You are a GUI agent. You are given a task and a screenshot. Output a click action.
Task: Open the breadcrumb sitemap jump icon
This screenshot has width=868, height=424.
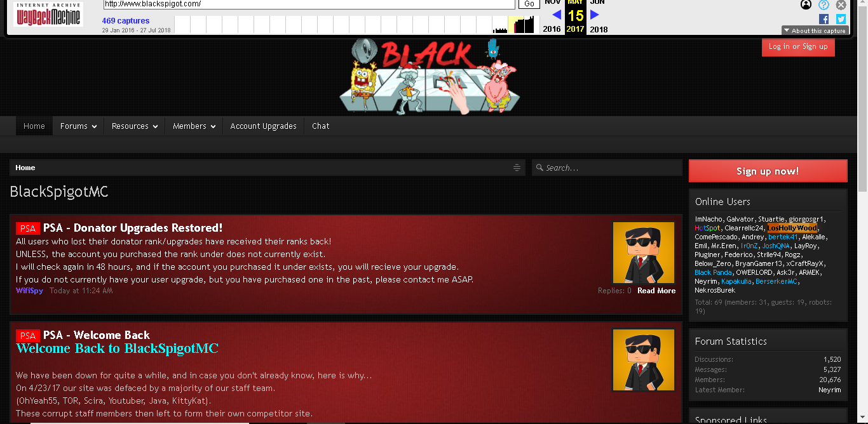pos(517,168)
